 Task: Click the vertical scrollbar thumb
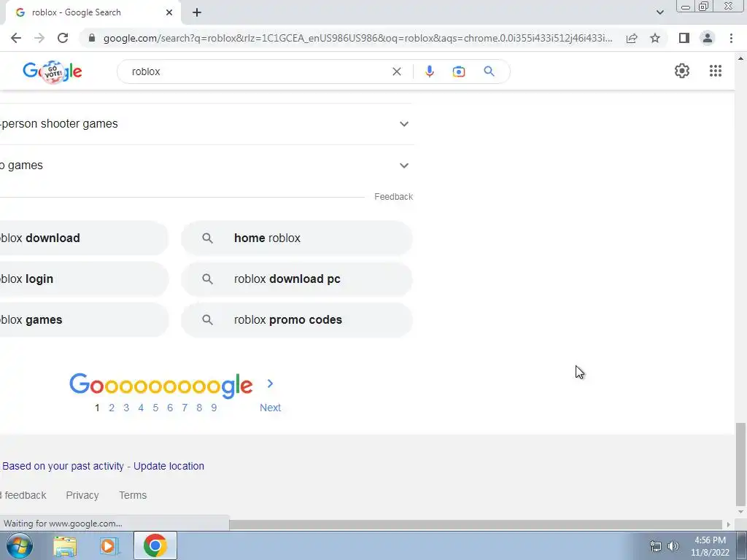[x=740, y=464]
